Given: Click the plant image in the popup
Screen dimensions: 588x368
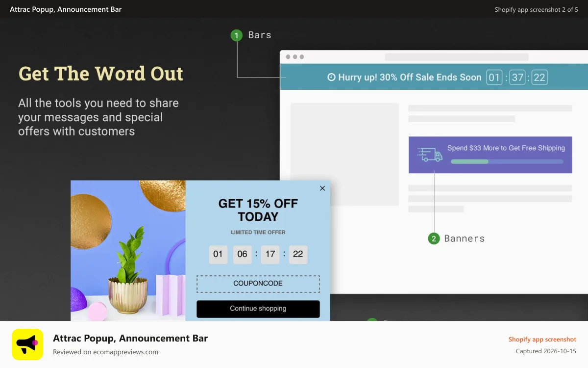Looking at the screenshot, I should [x=128, y=251].
